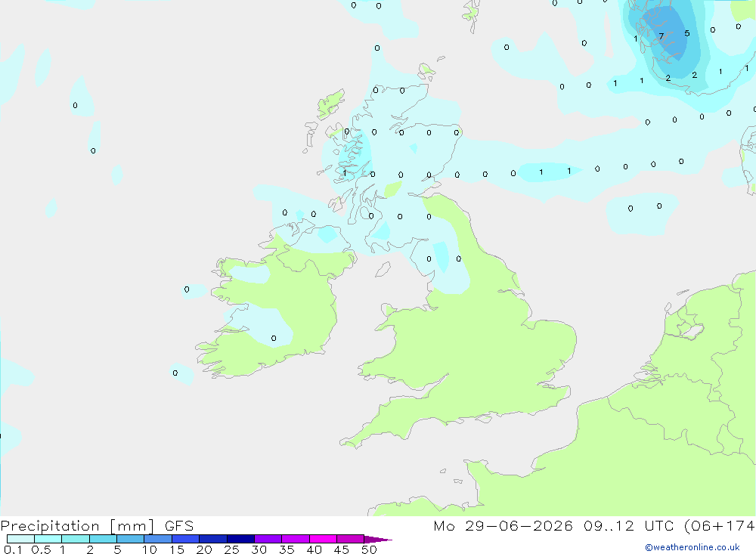Click the precipitation value 7 over Norway
Image resolution: width=756 pixels, height=554 pixels.
(x=661, y=36)
